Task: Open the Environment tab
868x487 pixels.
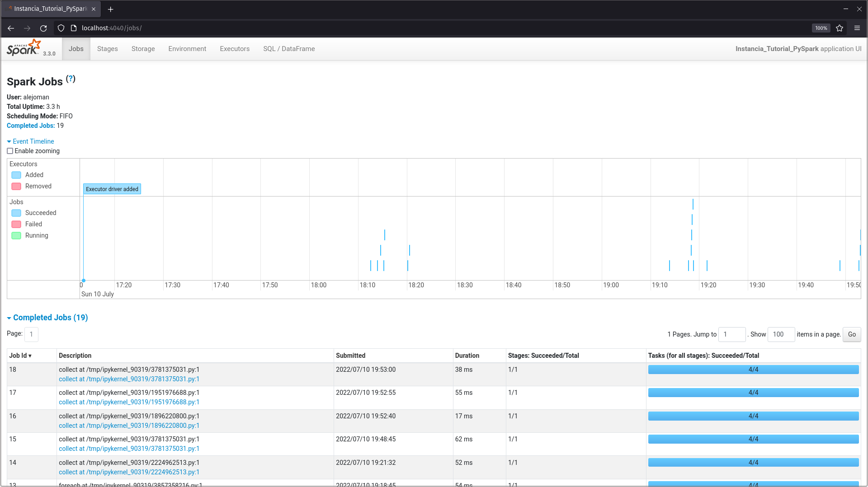Action: tap(187, 49)
